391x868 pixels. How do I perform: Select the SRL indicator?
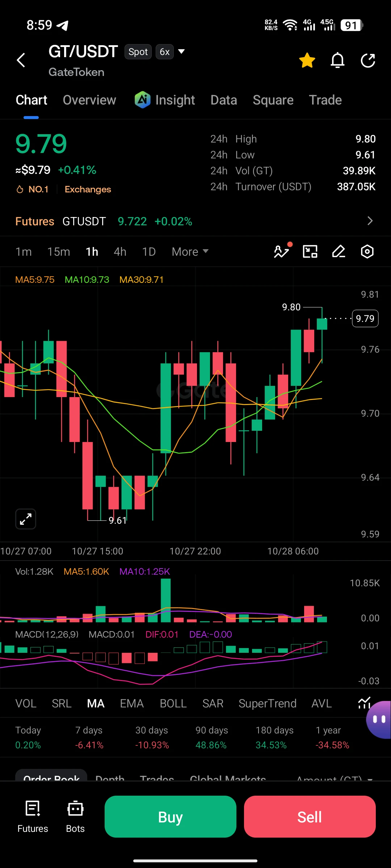[62, 703]
